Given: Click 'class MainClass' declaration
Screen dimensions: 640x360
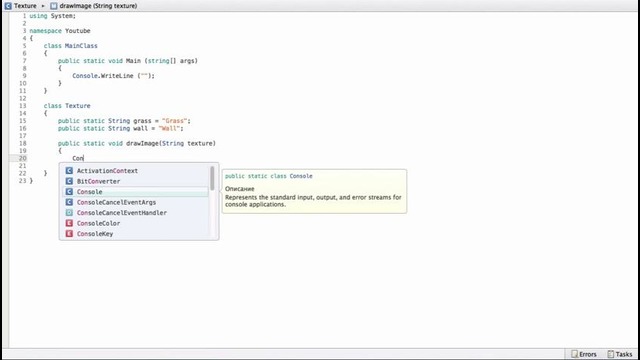Looking at the screenshot, I should 71,46.
